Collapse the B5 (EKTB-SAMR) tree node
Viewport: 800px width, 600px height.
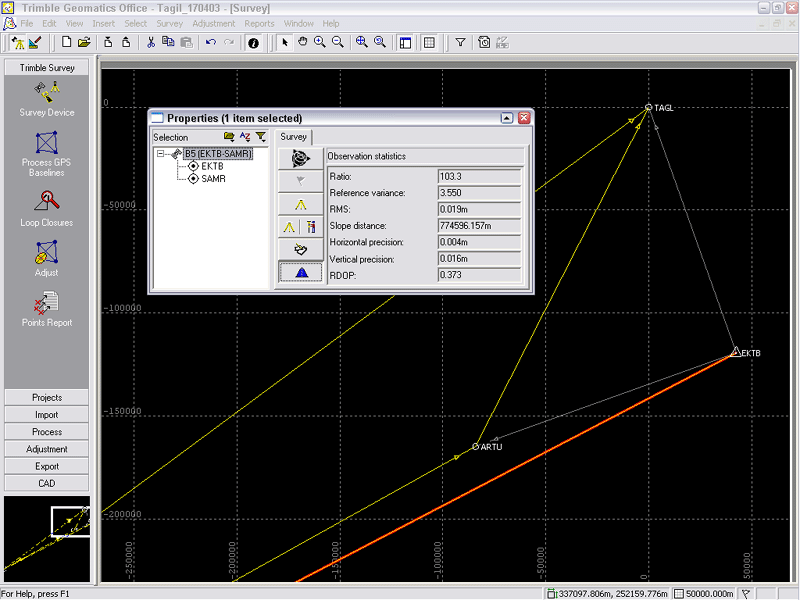pos(160,154)
